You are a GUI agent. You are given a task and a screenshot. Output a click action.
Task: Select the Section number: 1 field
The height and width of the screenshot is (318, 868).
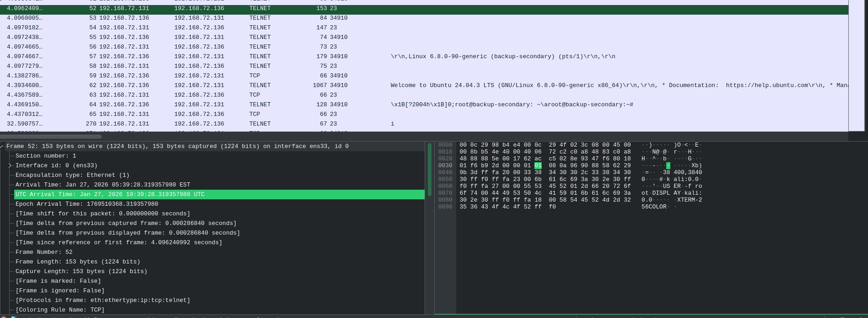219,156
